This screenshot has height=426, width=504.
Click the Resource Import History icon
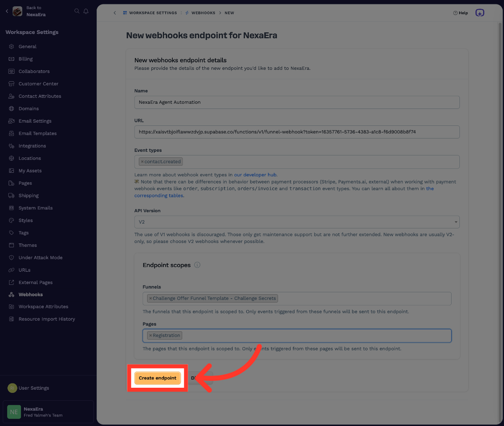click(11, 319)
